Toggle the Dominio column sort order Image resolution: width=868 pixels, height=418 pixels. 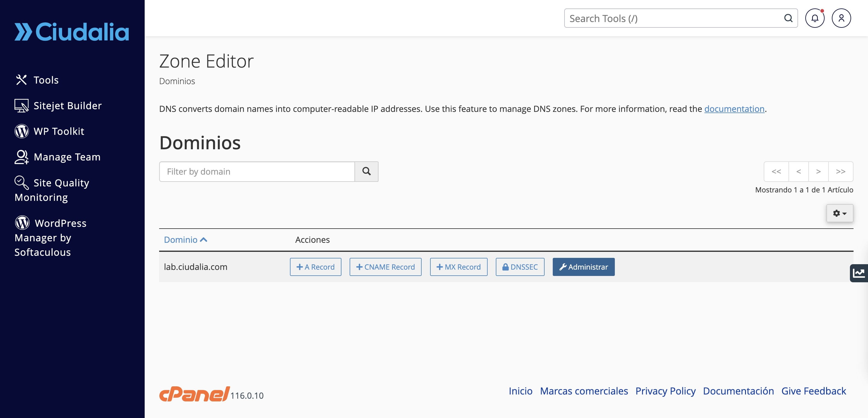point(185,239)
